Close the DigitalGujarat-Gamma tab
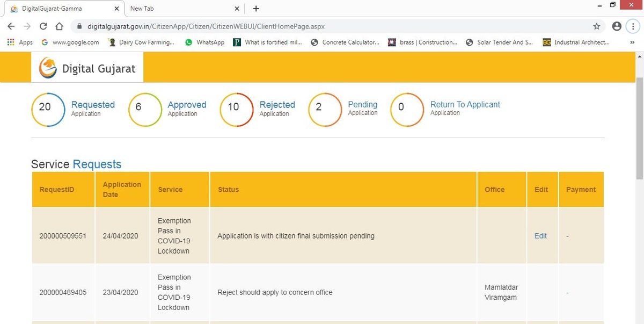The width and height of the screenshot is (644, 324). pyautogui.click(x=116, y=9)
